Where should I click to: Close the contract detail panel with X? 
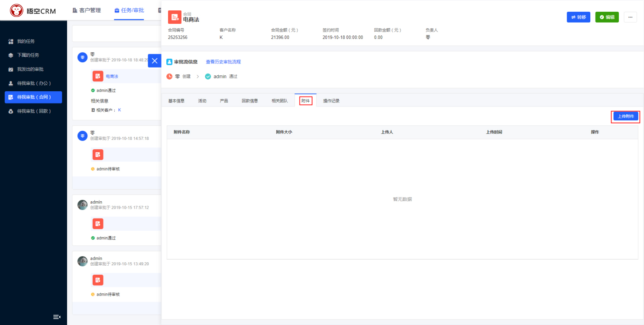click(x=154, y=61)
